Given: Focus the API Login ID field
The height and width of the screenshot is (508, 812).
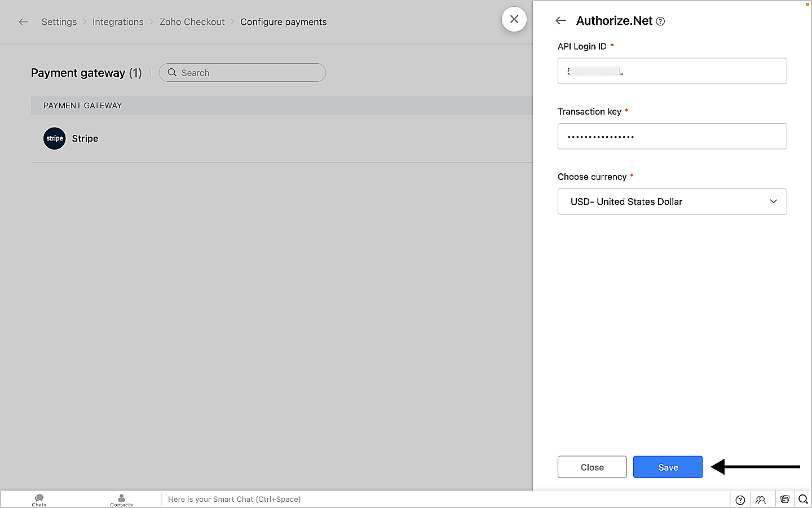Looking at the screenshot, I should click(672, 71).
